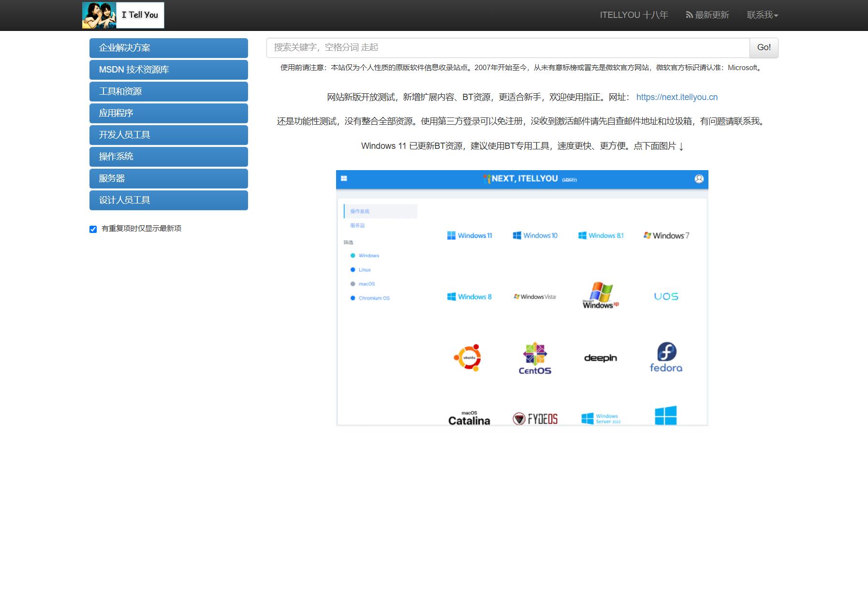Focus the keyword search field
Viewport: 868px width, 608px height.
pos(508,47)
